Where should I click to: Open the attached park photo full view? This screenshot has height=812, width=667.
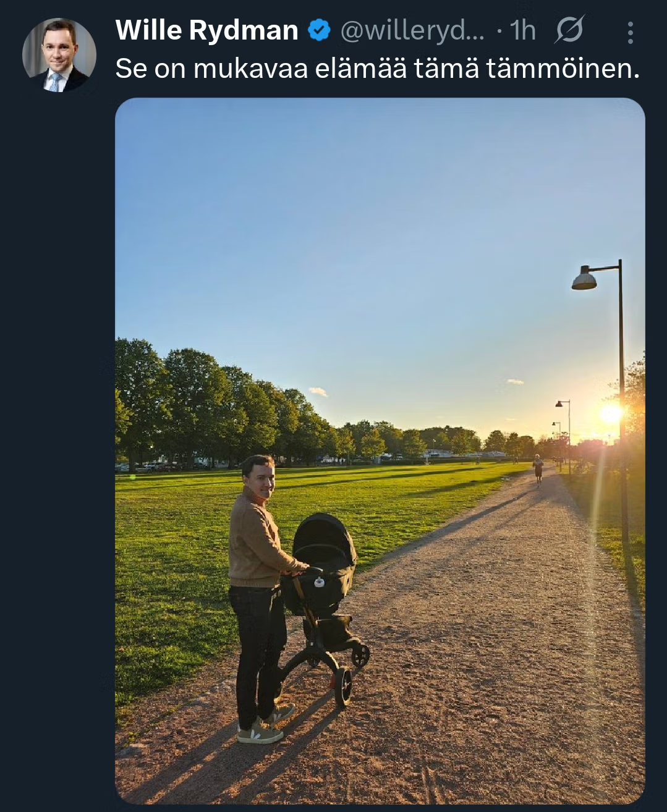coord(380,451)
